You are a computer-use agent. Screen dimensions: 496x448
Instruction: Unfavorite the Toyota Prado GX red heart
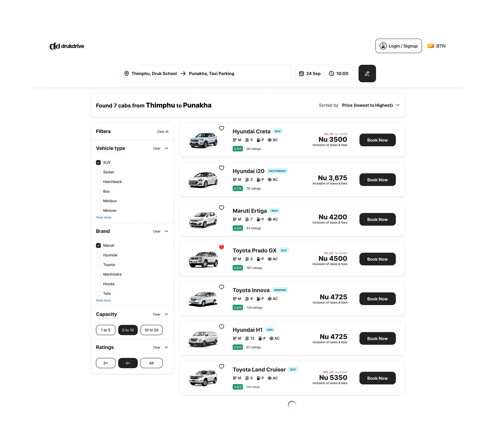(x=221, y=247)
